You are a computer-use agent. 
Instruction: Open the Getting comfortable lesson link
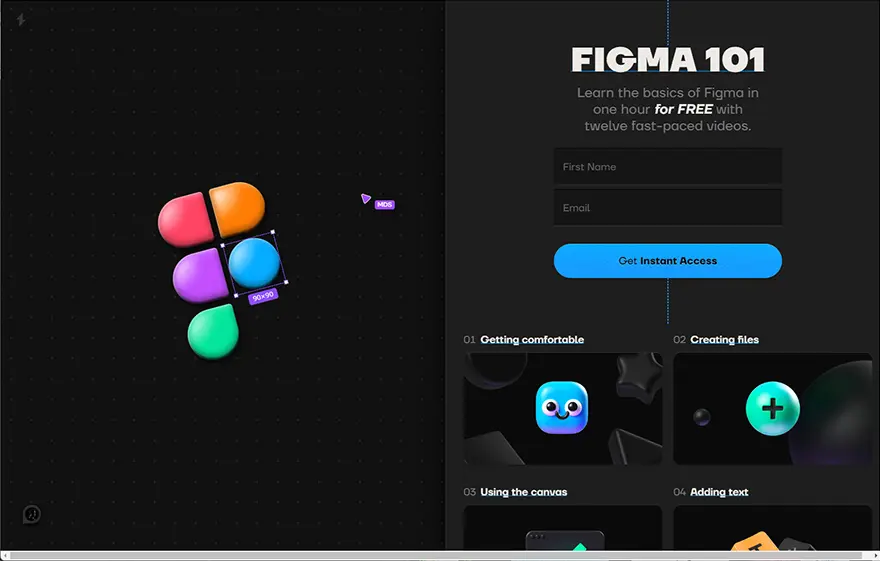tap(531, 339)
